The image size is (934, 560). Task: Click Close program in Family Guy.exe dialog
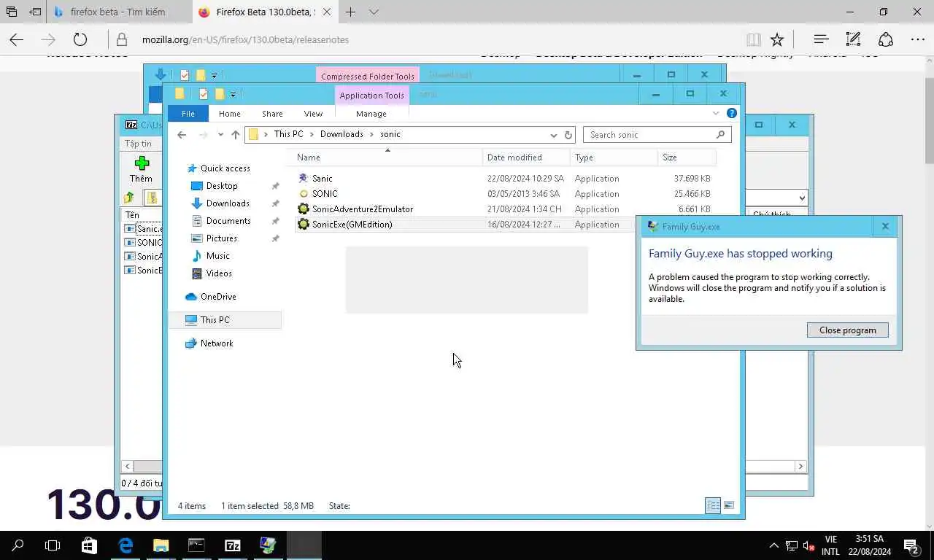[847, 330]
